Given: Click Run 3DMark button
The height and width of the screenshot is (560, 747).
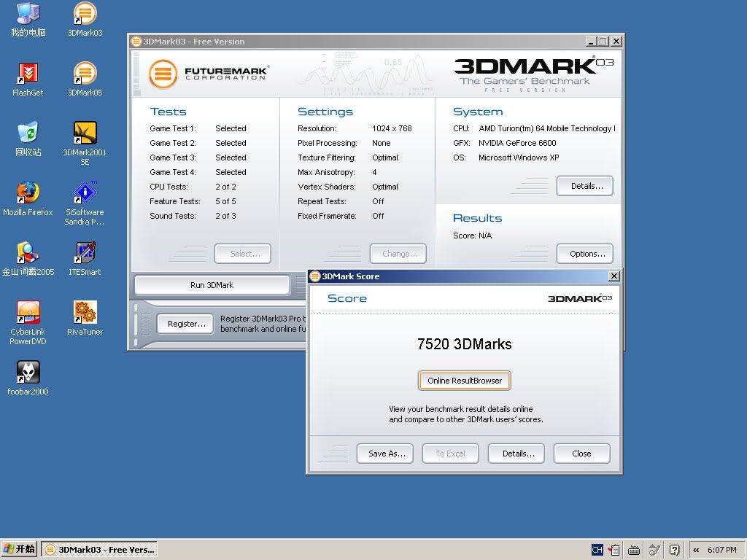Looking at the screenshot, I should point(212,285).
